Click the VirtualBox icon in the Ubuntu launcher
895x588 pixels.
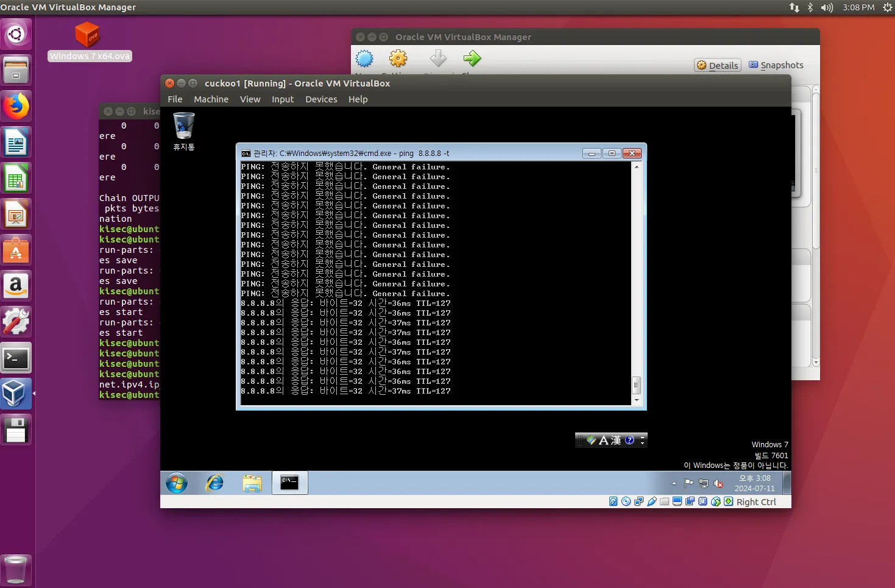[16, 394]
